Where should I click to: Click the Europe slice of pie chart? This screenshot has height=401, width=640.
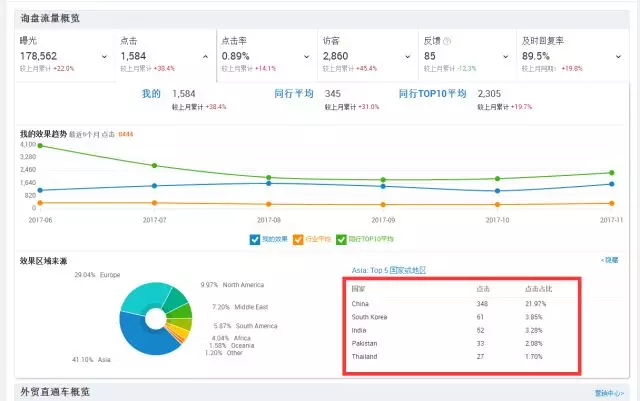(x=138, y=300)
